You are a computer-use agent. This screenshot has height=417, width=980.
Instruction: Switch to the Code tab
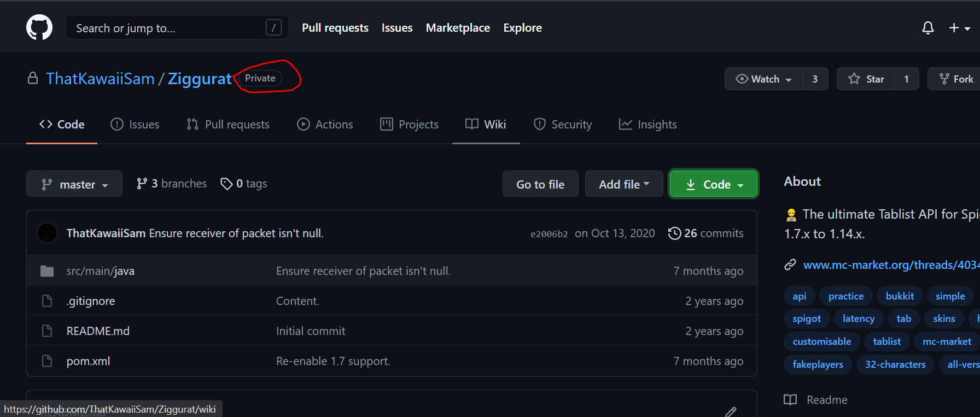tap(62, 125)
